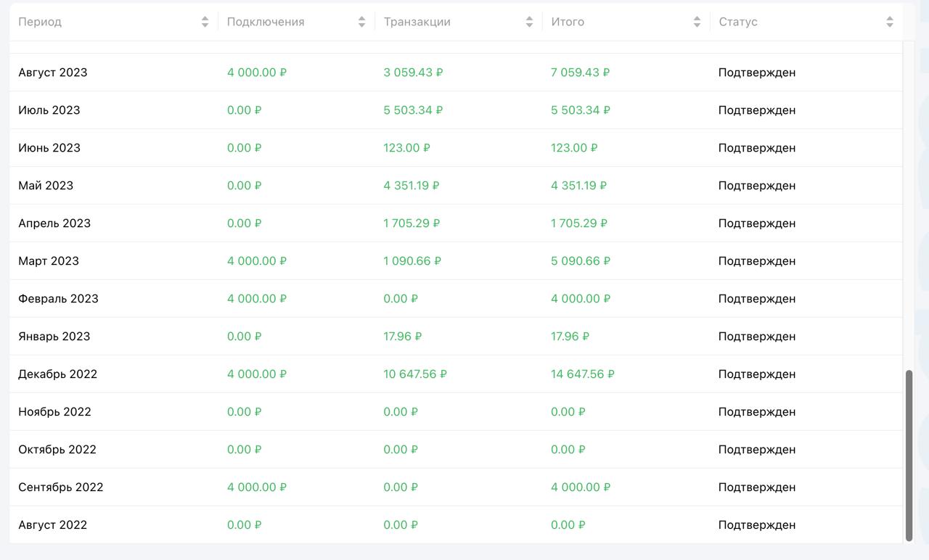Click 4 000.00 ₽ connection fee for Февраль 2023

click(x=257, y=299)
